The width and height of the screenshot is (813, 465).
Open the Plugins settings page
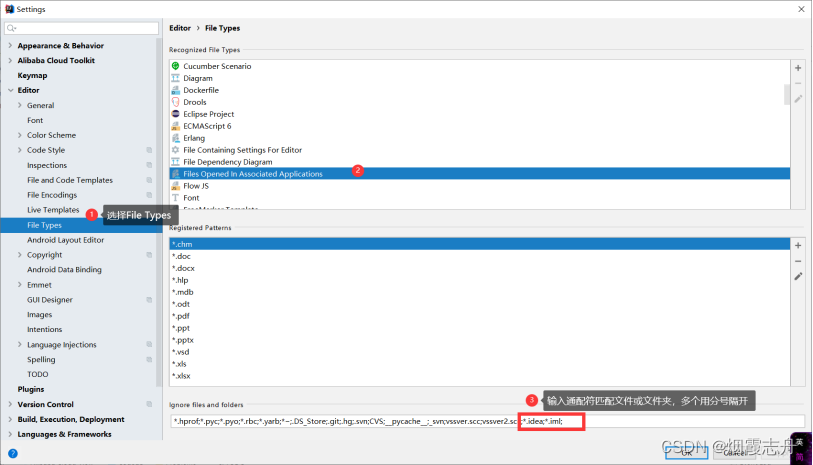31,389
